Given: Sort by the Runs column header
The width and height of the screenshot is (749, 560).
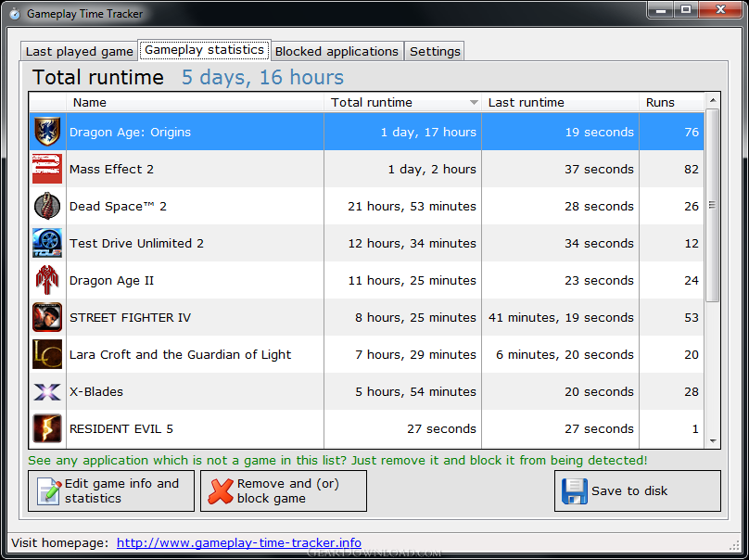Looking at the screenshot, I should point(672,102).
